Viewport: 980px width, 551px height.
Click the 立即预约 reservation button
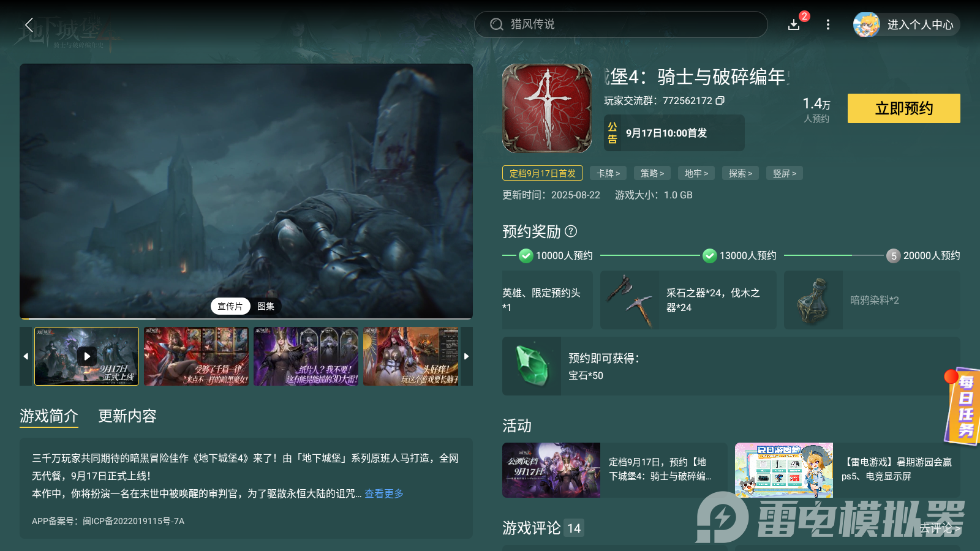[903, 108]
